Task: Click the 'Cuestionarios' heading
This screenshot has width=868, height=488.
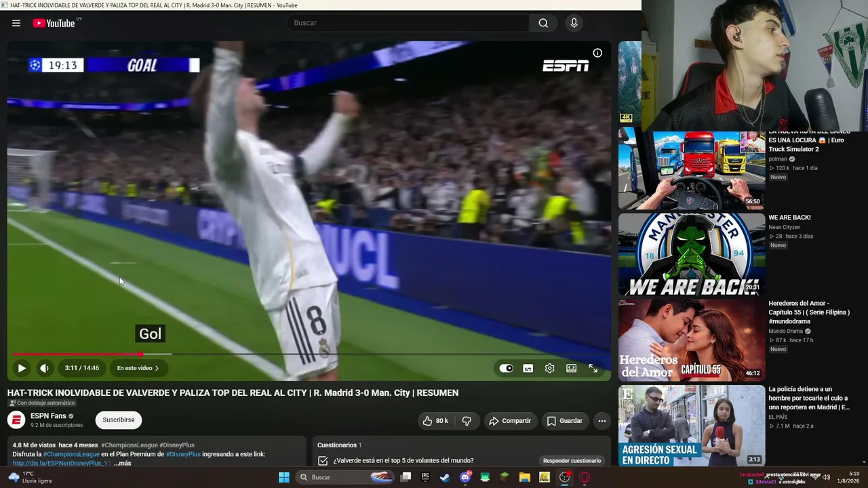Action: click(337, 445)
